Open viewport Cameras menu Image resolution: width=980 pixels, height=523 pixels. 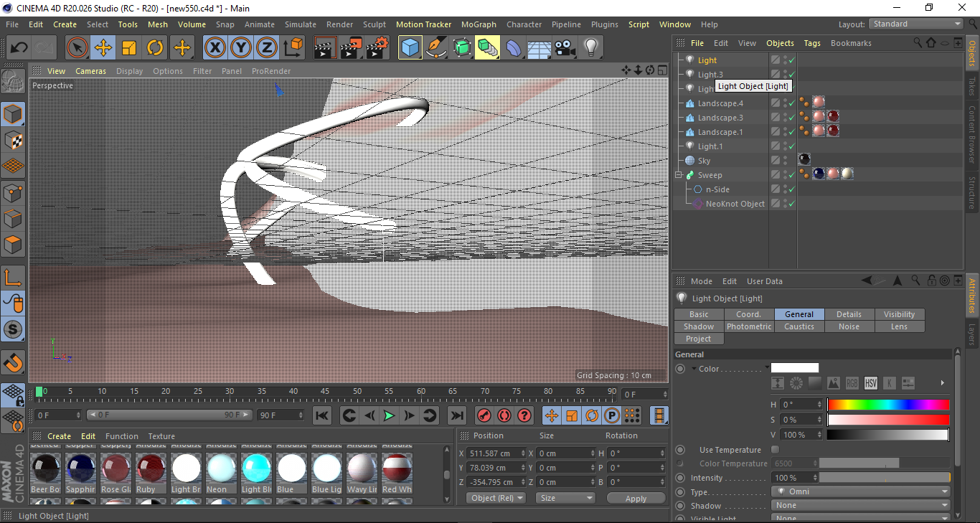click(91, 71)
